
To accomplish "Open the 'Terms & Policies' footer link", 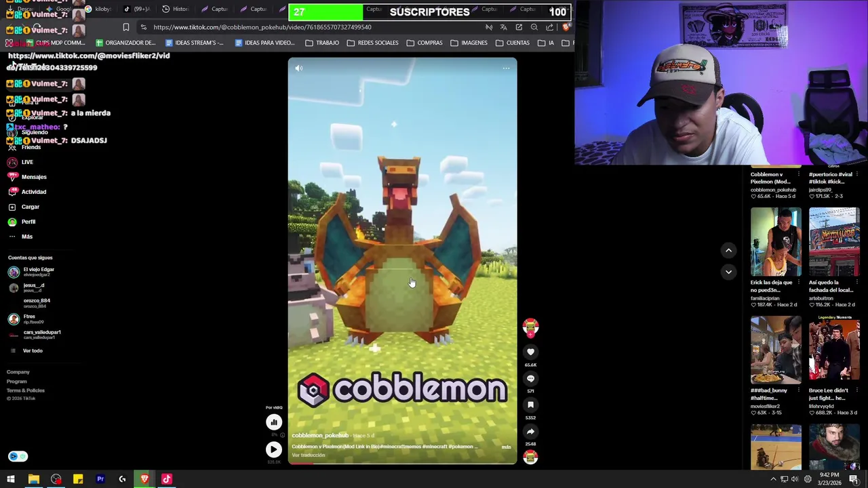I will tap(26, 390).
